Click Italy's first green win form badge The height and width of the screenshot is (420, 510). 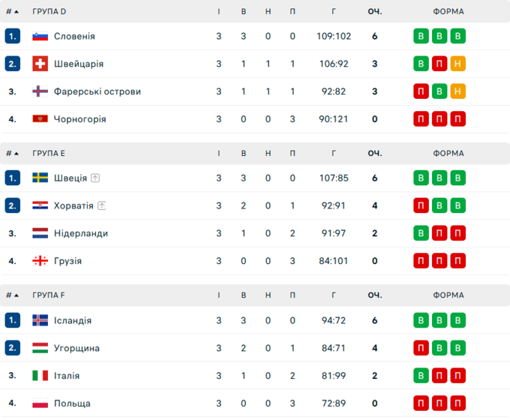click(x=421, y=376)
